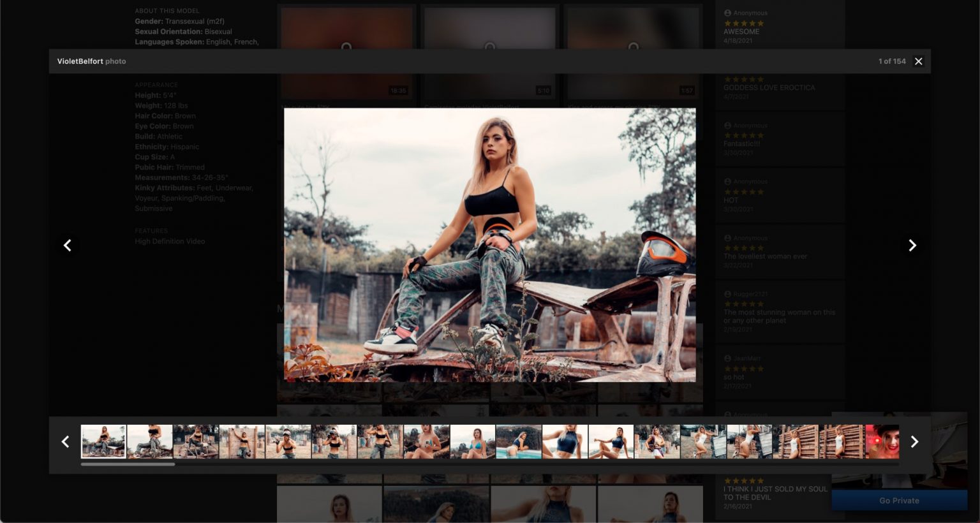Click the 'I THINK I JUST SOLD MY SOUL' review
Screen dimensions: 980x523
pos(775,493)
